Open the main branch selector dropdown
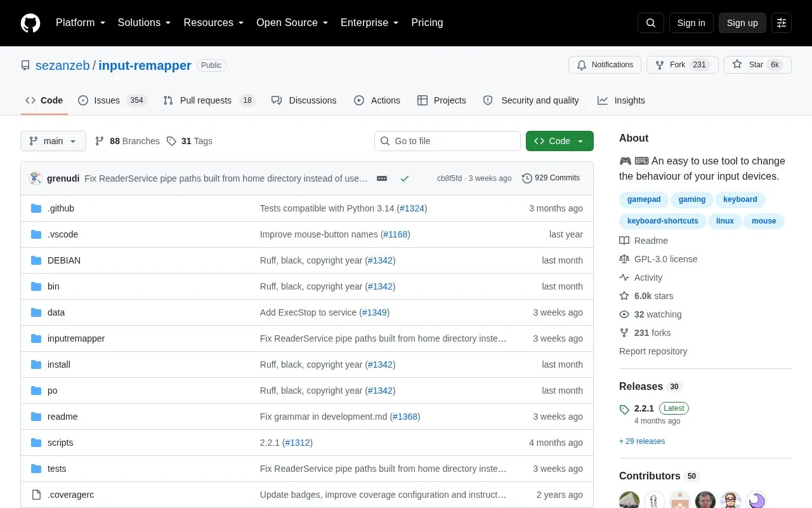This screenshot has width=812, height=508. pyautogui.click(x=53, y=141)
